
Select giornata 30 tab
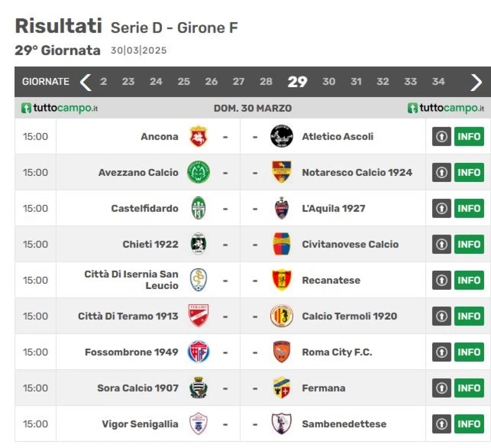[329, 81]
